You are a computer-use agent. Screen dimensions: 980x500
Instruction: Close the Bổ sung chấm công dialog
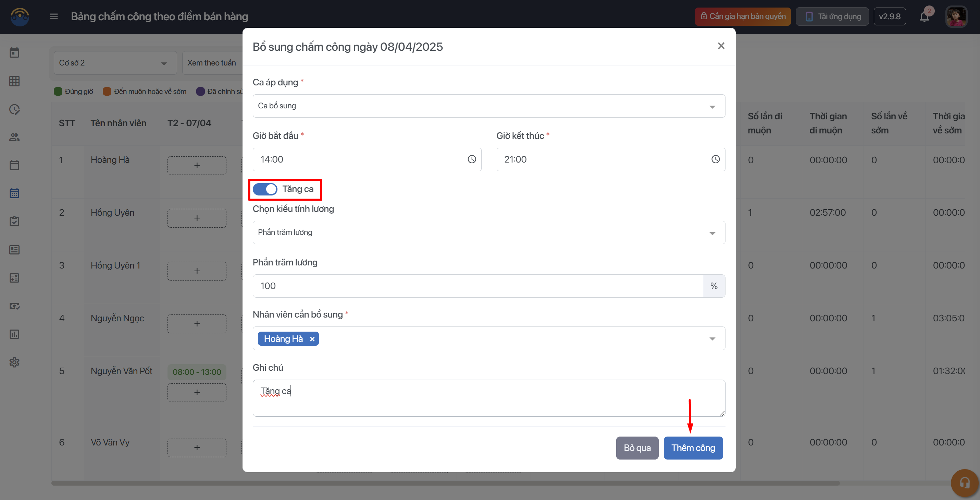point(721,46)
